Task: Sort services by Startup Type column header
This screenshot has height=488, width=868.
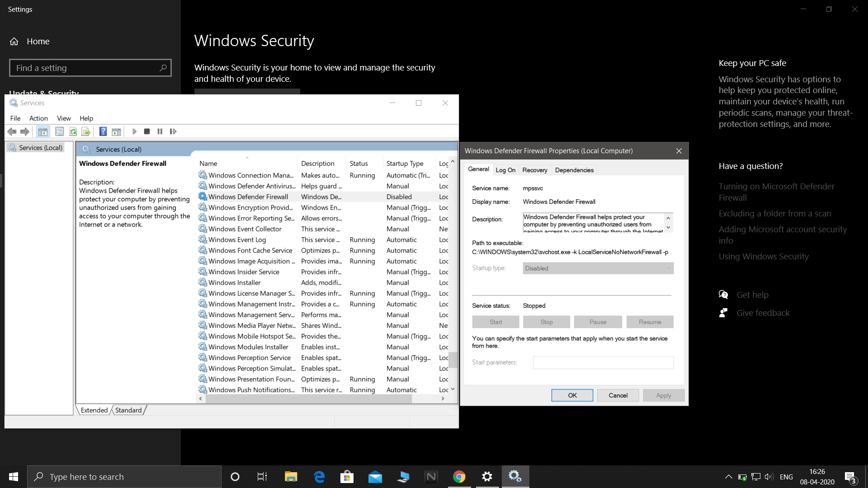Action: (409, 164)
